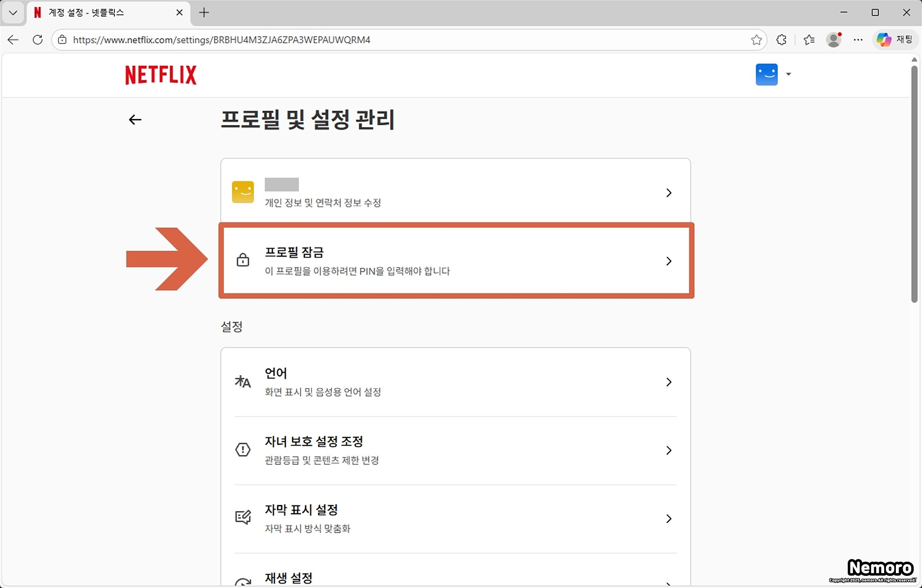Click the subtitle appearance icon

click(x=243, y=517)
